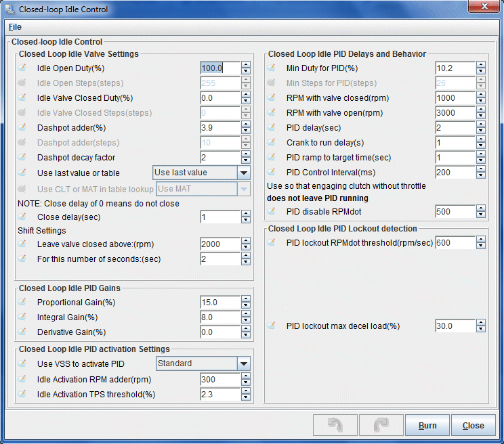The height and width of the screenshot is (444, 504).
Task: Click the info icon beside For this number of seconds
Action: pyautogui.click(x=22, y=259)
